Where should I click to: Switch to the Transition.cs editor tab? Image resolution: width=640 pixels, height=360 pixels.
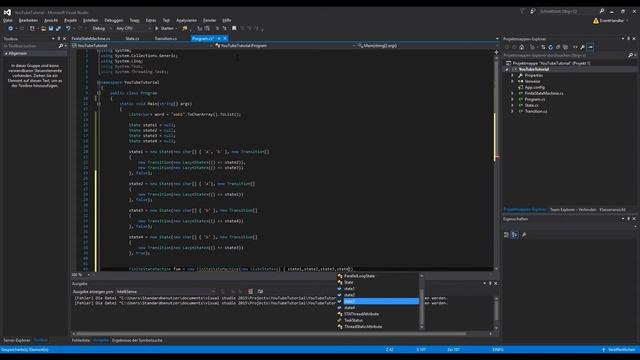[x=166, y=39]
